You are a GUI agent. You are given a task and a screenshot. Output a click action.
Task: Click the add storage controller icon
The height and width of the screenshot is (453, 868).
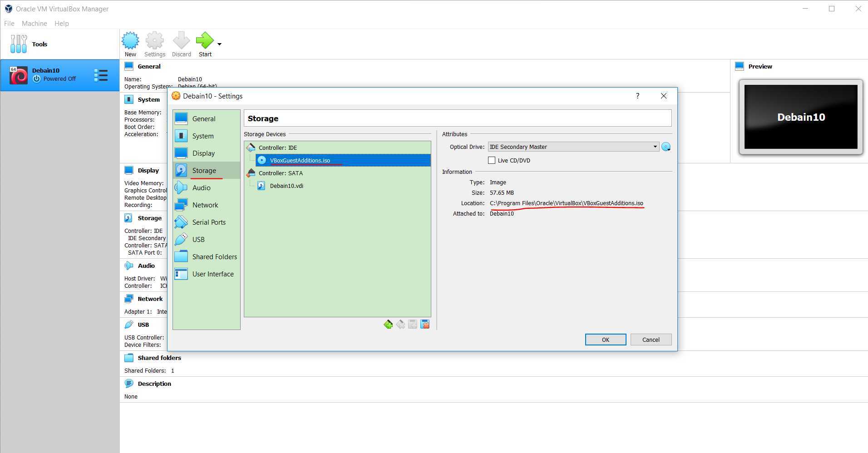point(388,324)
